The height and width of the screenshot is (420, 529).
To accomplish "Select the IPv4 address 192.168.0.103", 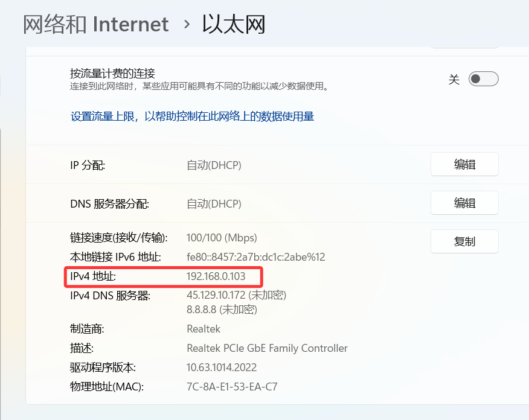I will 216,276.
